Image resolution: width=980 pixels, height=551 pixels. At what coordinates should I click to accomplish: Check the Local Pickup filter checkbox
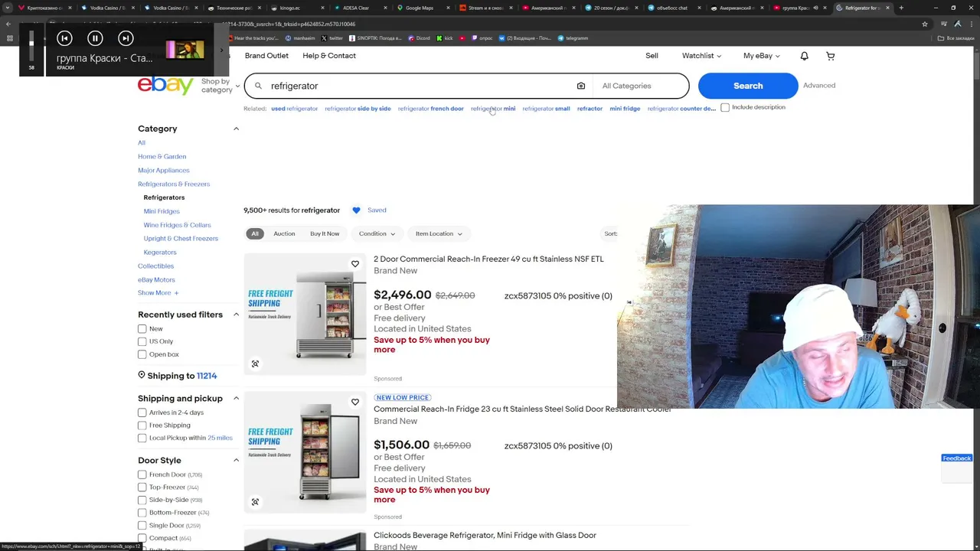(142, 438)
